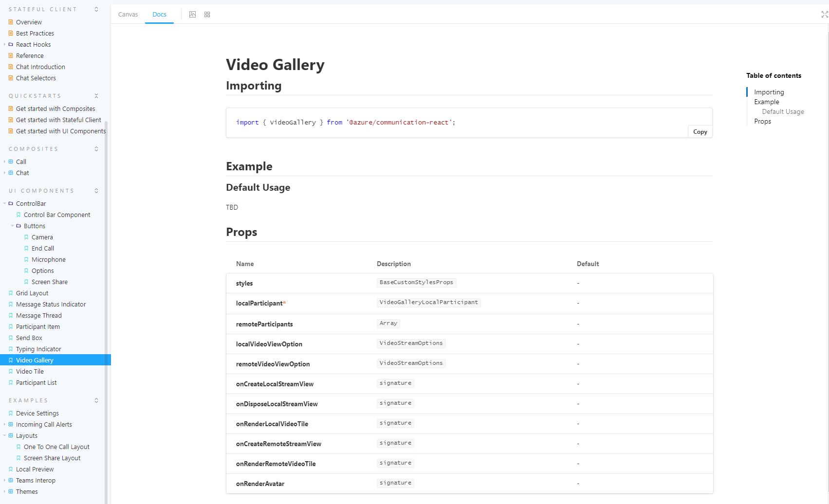Image resolution: width=829 pixels, height=504 pixels.
Task: Switch to the Canvas tab
Action: pyautogui.click(x=128, y=14)
